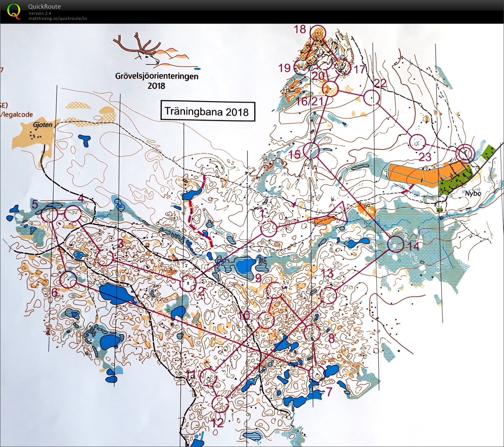Click control circle 4

pos(73,214)
